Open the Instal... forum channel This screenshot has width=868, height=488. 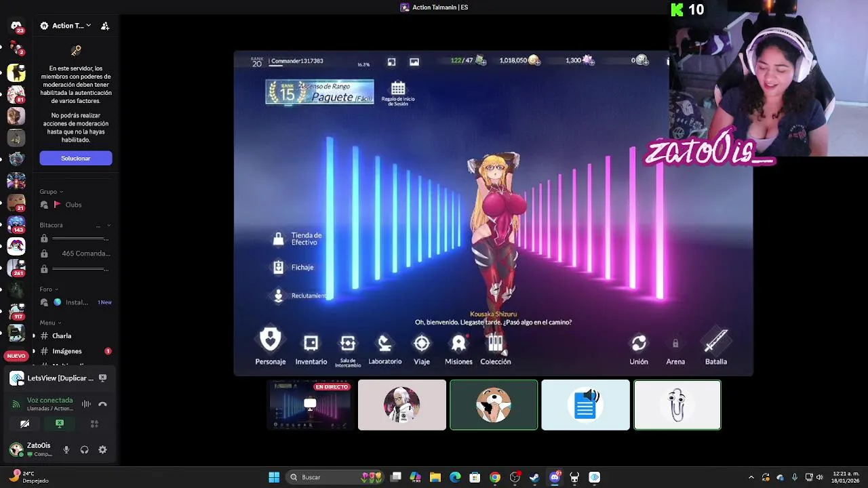point(75,302)
